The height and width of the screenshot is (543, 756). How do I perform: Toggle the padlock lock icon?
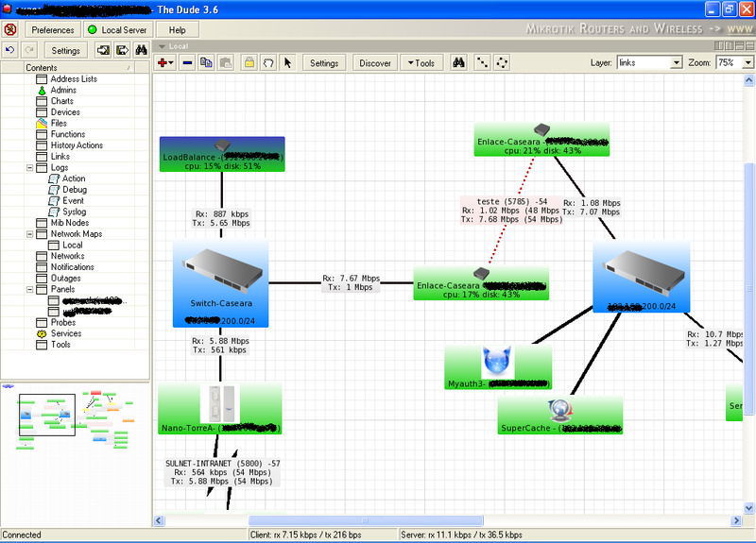[249, 62]
